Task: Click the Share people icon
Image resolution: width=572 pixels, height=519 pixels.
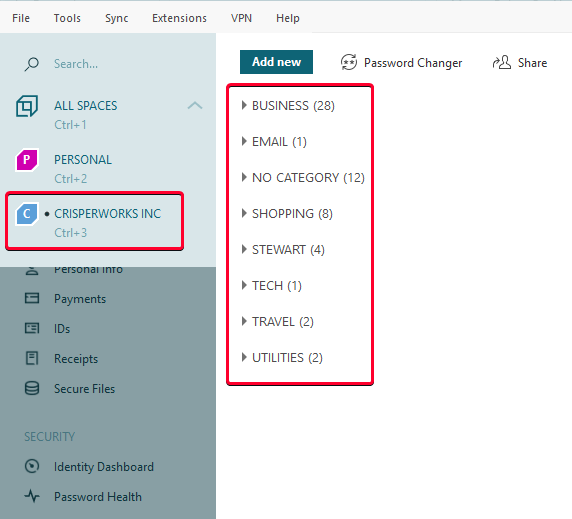Action: tap(502, 62)
